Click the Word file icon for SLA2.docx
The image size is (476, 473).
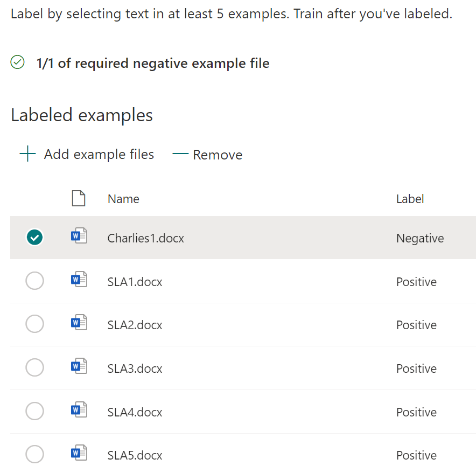click(x=79, y=323)
